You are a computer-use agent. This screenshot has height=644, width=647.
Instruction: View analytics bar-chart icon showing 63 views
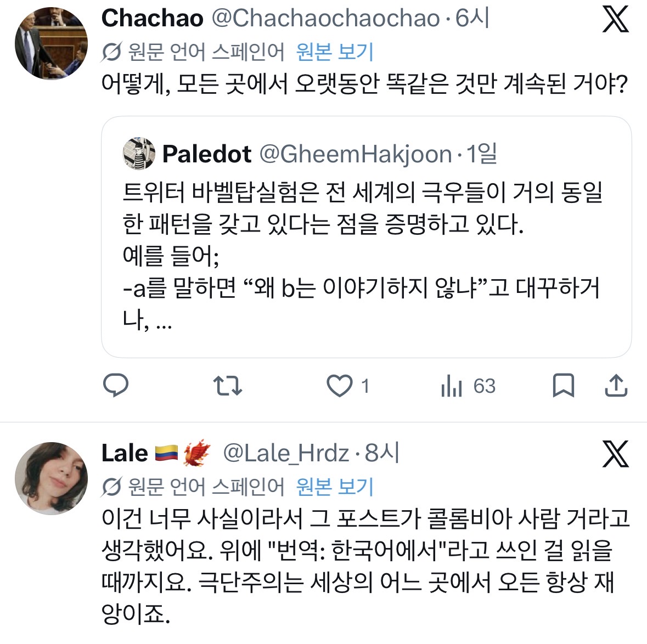point(452,386)
